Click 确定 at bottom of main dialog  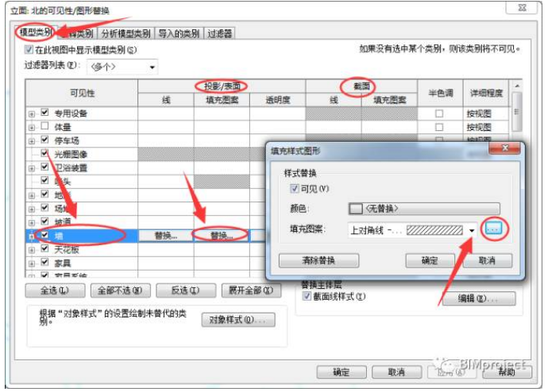[342, 372]
